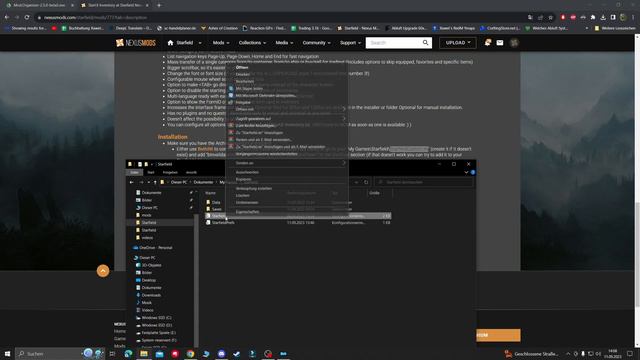
Task: Click Dieser PC in the Explorer breadcrumb
Action: 179,182
